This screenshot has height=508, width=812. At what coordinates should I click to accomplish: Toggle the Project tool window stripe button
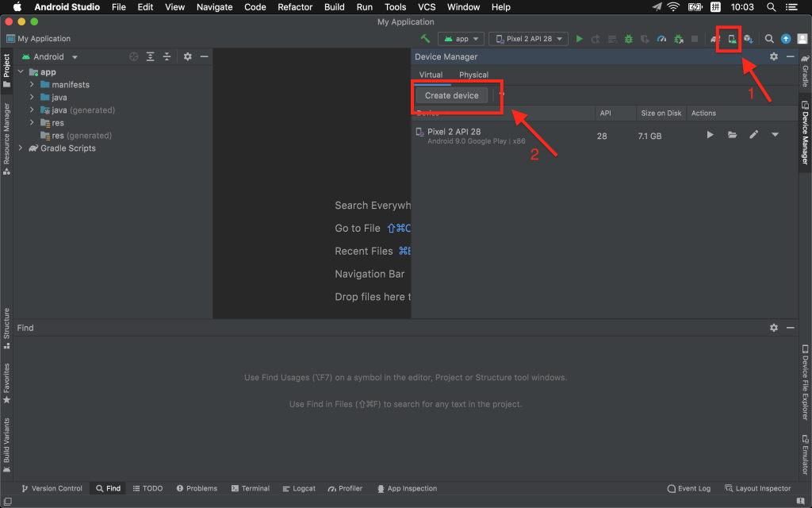click(6, 71)
